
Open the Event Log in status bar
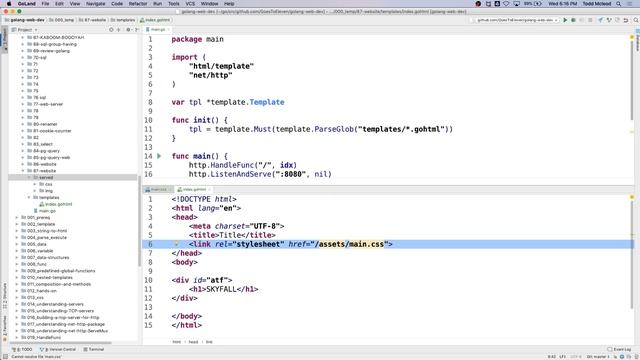tap(619, 349)
